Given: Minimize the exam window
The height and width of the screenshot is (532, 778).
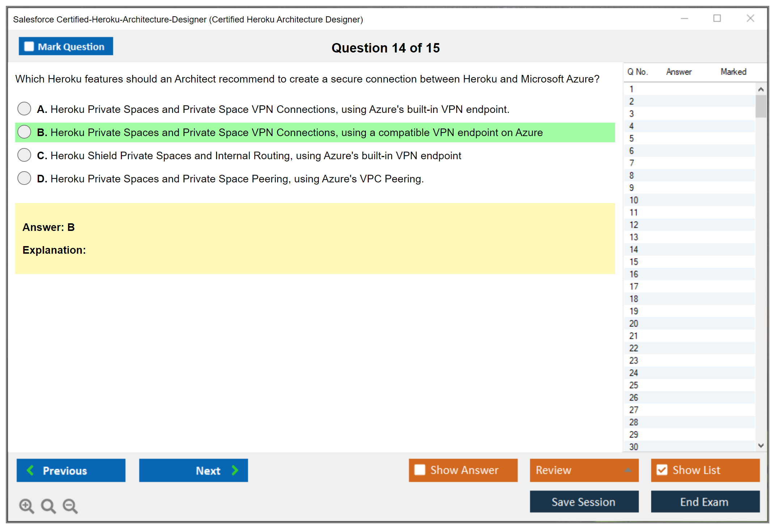Looking at the screenshot, I should 684,18.
